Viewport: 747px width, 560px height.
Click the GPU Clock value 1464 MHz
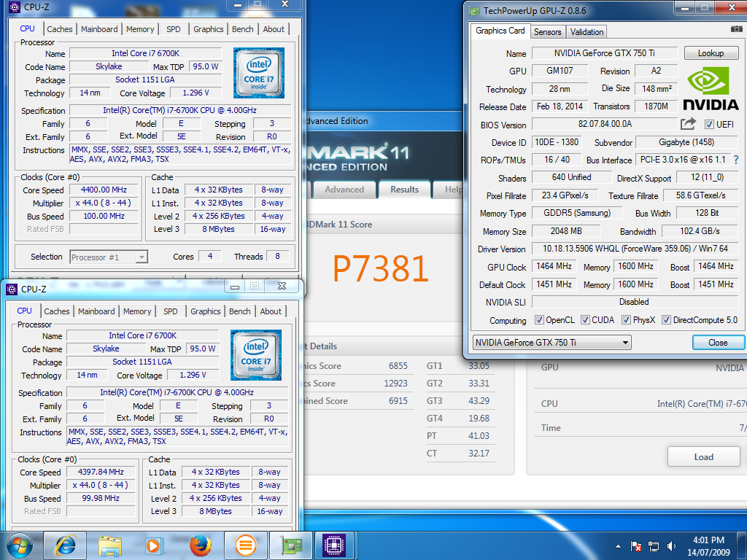pos(554,266)
